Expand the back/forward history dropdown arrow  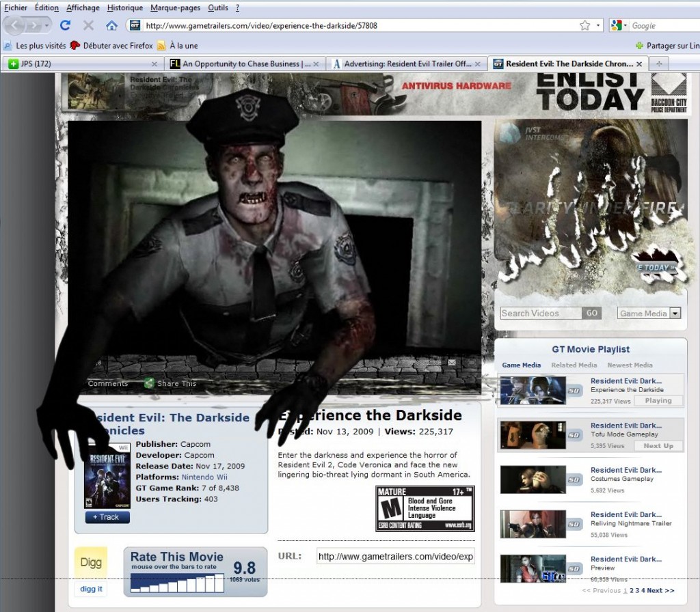[x=47, y=25]
